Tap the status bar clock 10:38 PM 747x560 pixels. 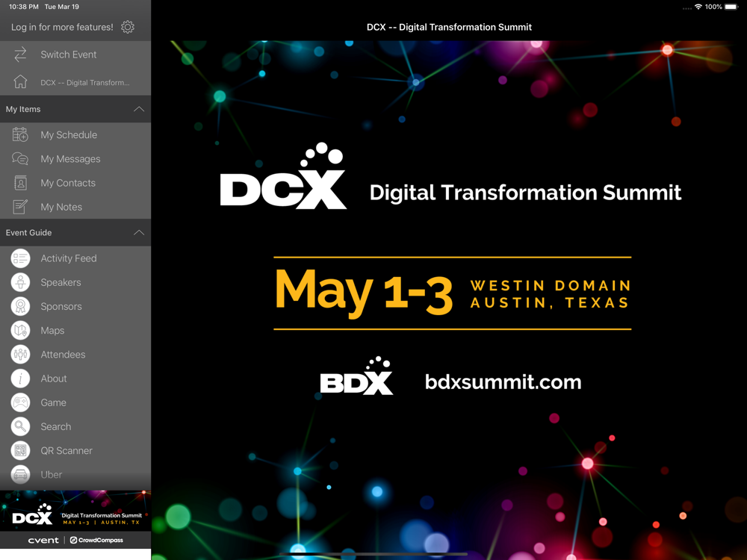tap(24, 7)
